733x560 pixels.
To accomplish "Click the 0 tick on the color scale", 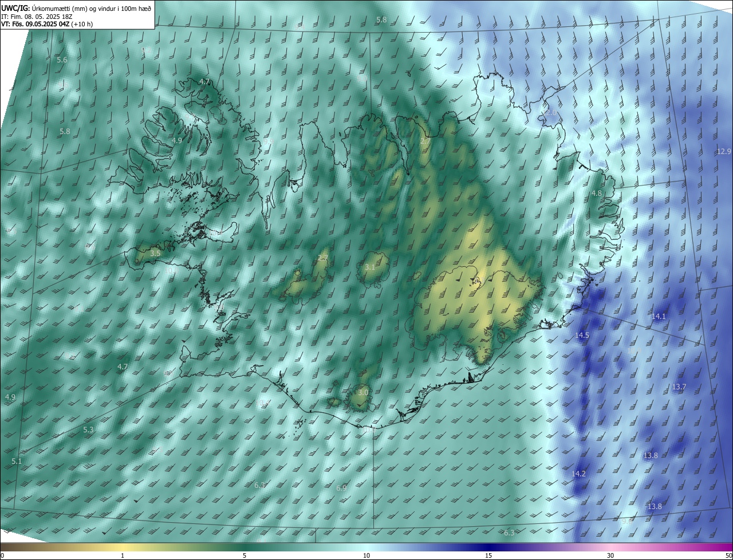I will point(2,555).
